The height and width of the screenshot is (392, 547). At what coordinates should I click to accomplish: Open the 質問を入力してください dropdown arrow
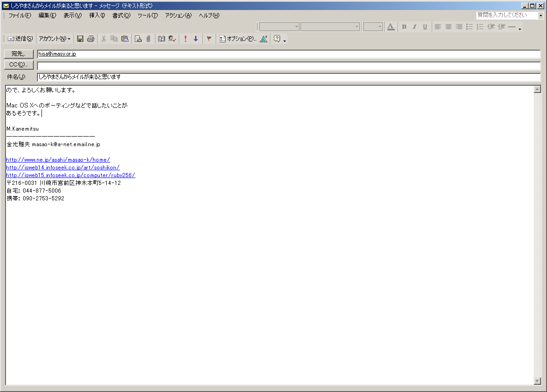pos(541,15)
